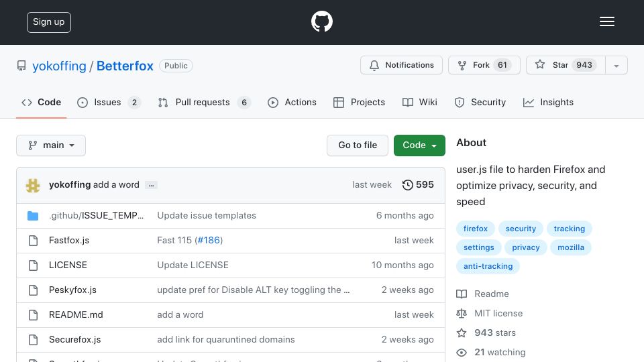This screenshot has width=644, height=362.
Task: Open the Wiki tab
Action: click(x=419, y=102)
